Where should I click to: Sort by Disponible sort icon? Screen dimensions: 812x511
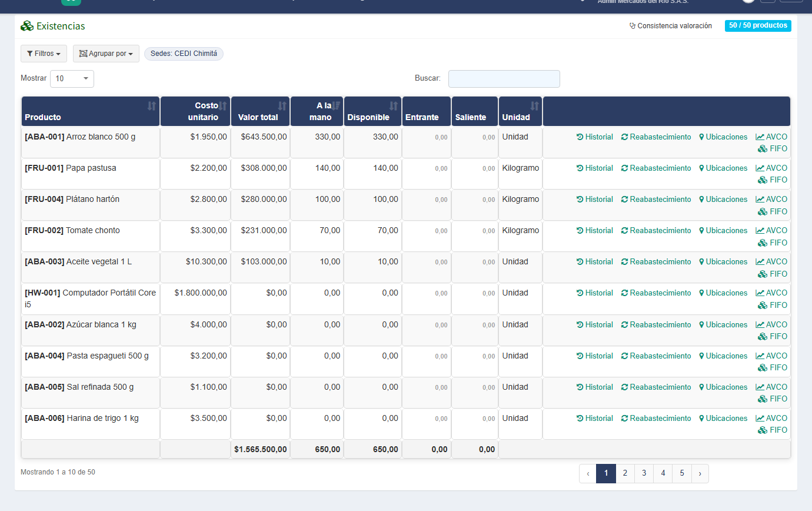394,106
